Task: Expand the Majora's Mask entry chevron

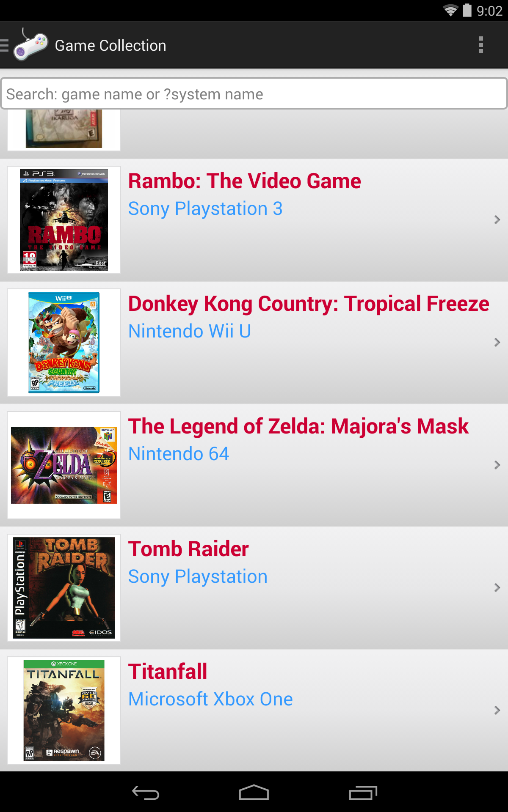Action: [497, 465]
